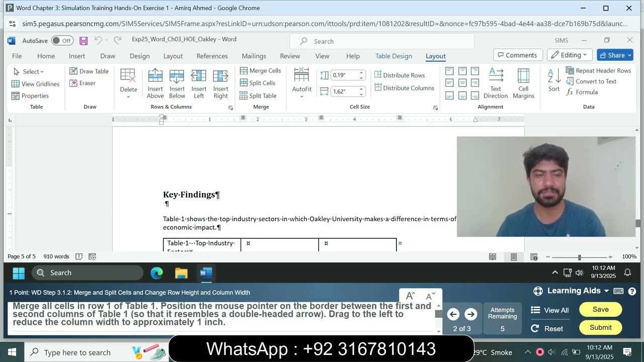Click the column width input field
644x362 pixels.
(x=344, y=92)
